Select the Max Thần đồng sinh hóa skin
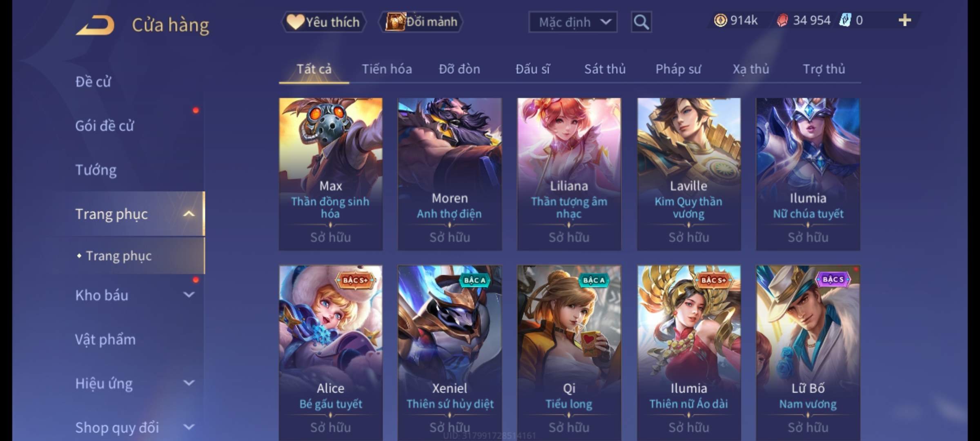Screen dimensions: 980x441 click(331, 174)
